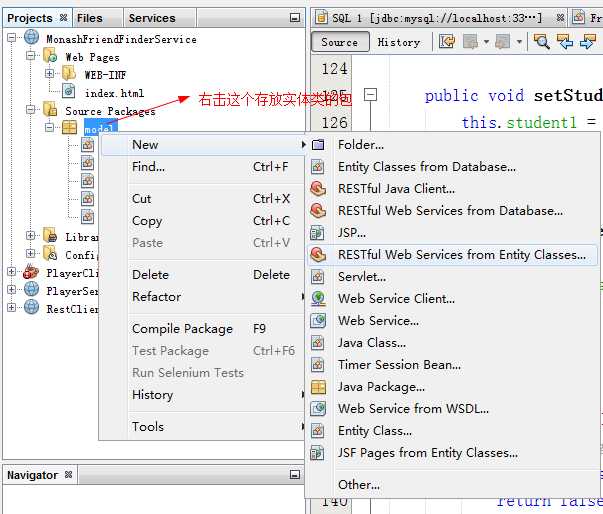Close the Projects tab

point(63,18)
